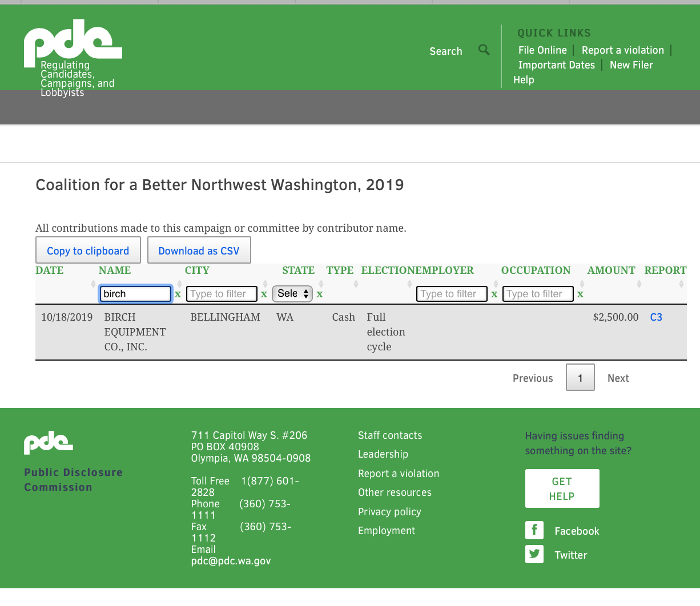Click the Download as CSV button
The height and width of the screenshot is (606, 700).
(x=199, y=251)
